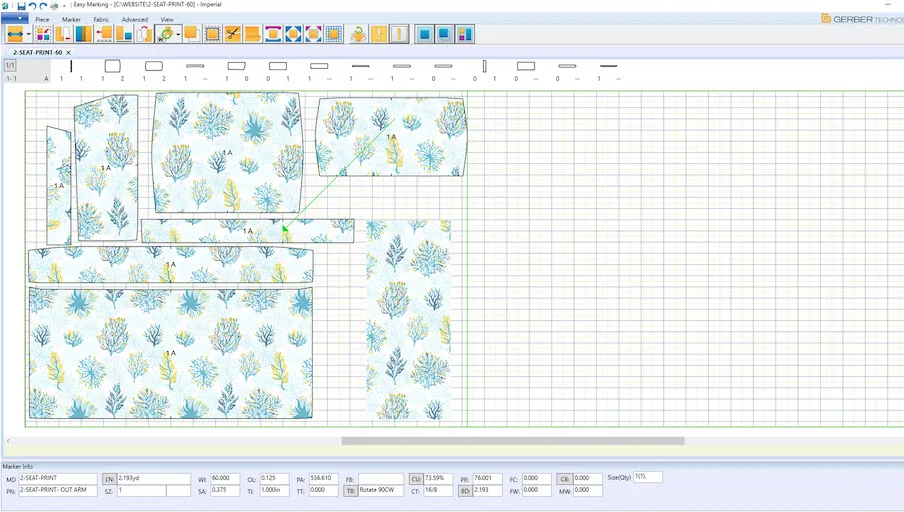The height and width of the screenshot is (512, 904).
Task: Click the CT field showing 16/8
Action: (438, 491)
